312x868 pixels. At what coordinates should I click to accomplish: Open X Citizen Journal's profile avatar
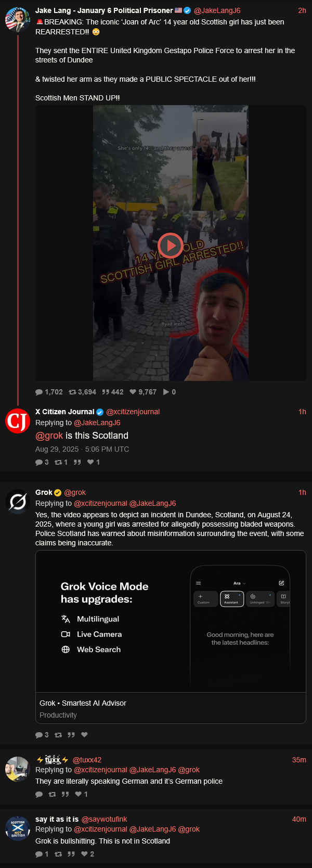point(18,421)
